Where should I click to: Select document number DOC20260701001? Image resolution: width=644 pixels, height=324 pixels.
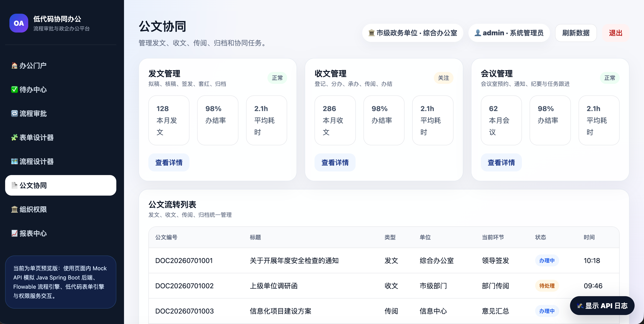(184, 261)
